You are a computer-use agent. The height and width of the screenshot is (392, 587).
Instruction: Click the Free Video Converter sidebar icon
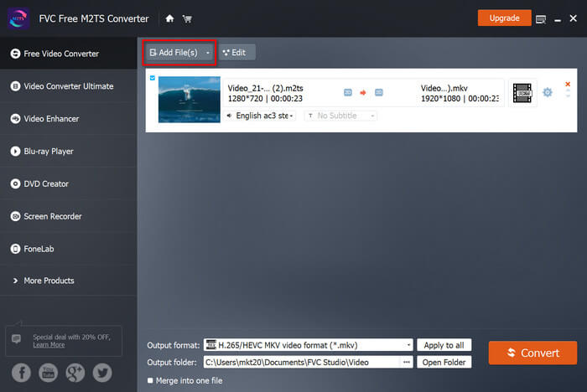coord(15,54)
